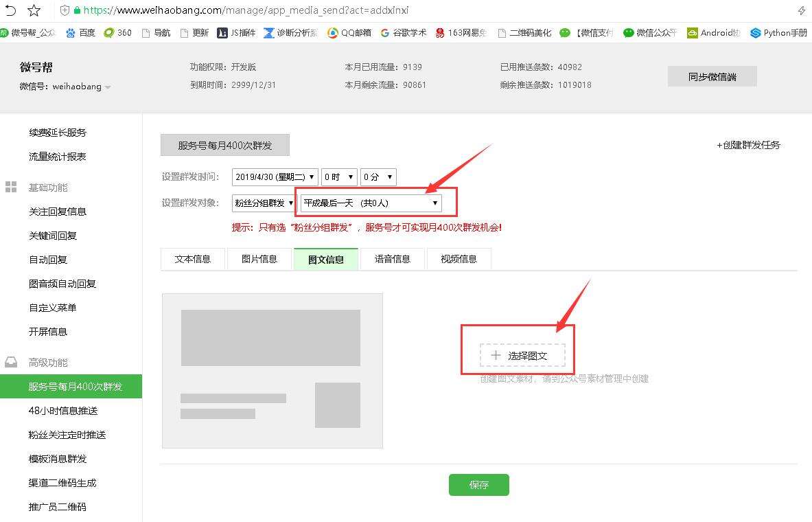
Task: Switch to the 视频信息 tab
Action: pos(459,259)
